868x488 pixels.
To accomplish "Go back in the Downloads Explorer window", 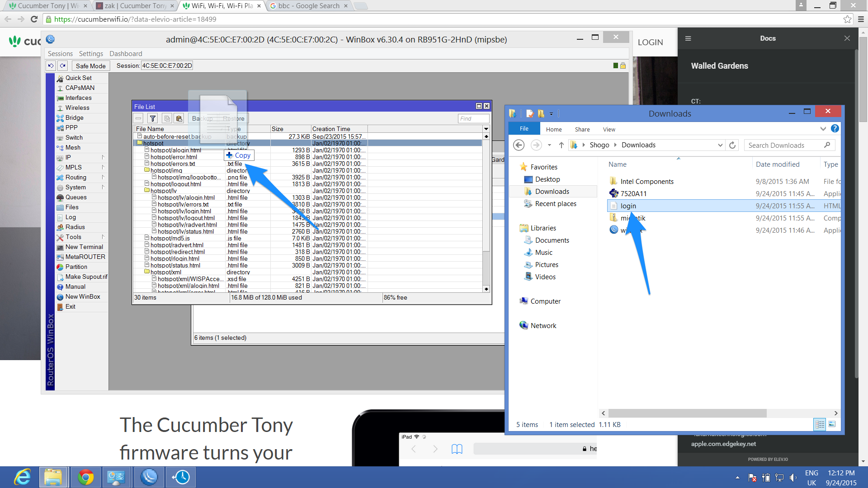I will [x=519, y=145].
